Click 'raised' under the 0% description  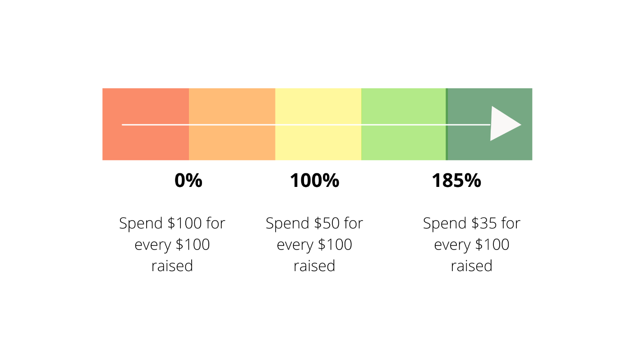172,266
